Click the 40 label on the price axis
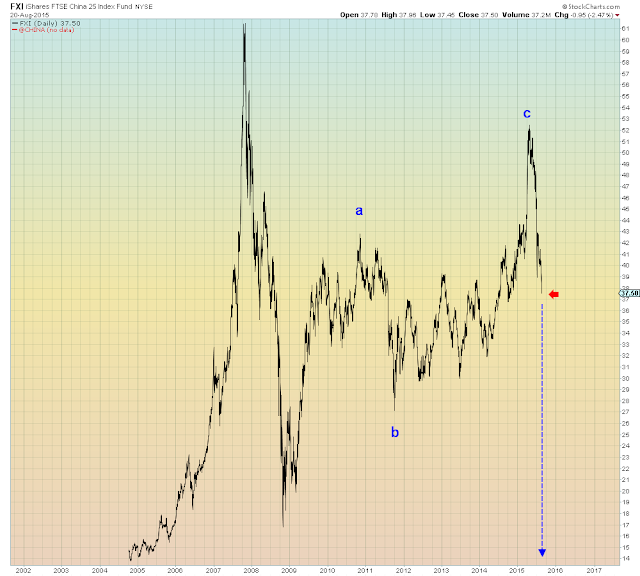Viewport: 640px width, 576px height. pos(625,265)
